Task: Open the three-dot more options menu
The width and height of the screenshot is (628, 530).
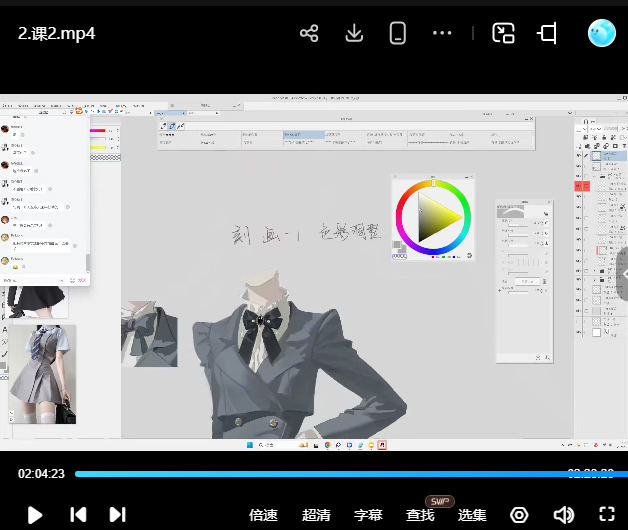Action: [x=442, y=33]
